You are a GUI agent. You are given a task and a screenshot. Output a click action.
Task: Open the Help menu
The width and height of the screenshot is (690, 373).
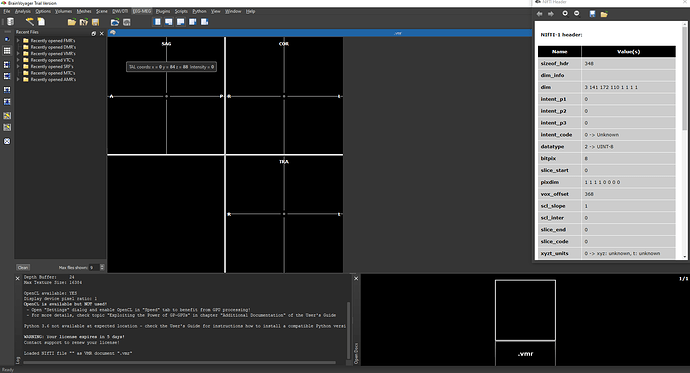click(x=250, y=11)
